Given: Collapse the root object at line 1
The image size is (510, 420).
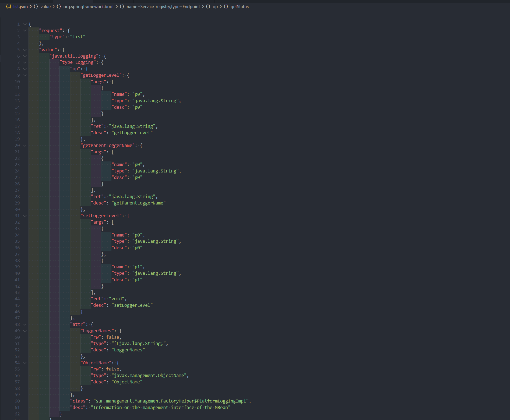Looking at the screenshot, I should 25,24.
